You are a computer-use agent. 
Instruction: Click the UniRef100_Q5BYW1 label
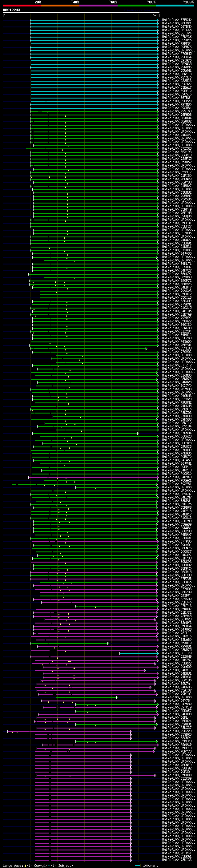click(x=177, y=345)
